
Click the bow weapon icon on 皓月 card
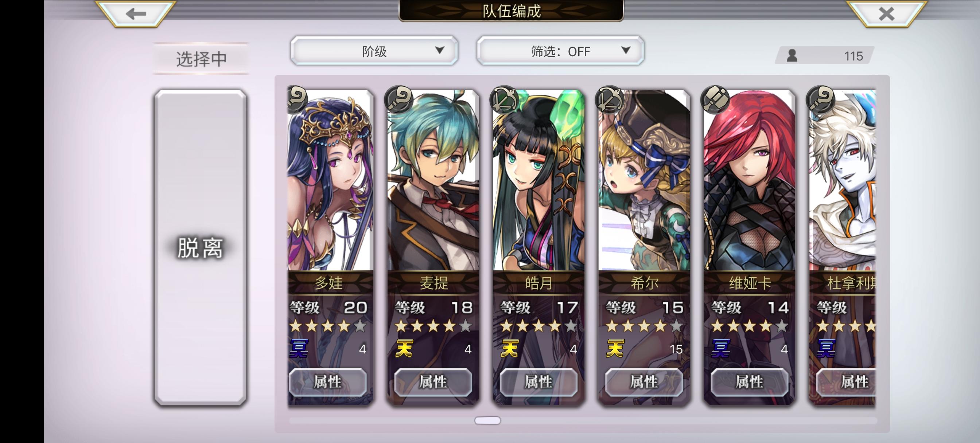click(505, 99)
